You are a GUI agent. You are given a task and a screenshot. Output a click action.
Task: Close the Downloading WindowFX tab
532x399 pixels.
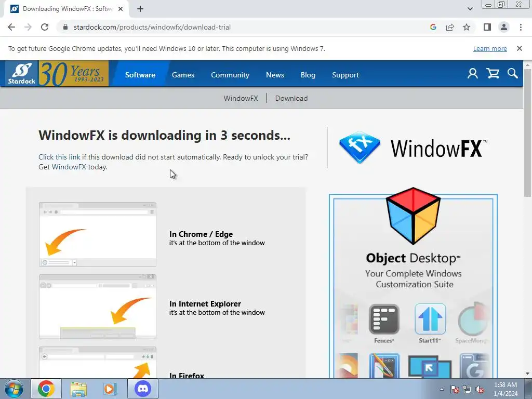click(x=121, y=9)
